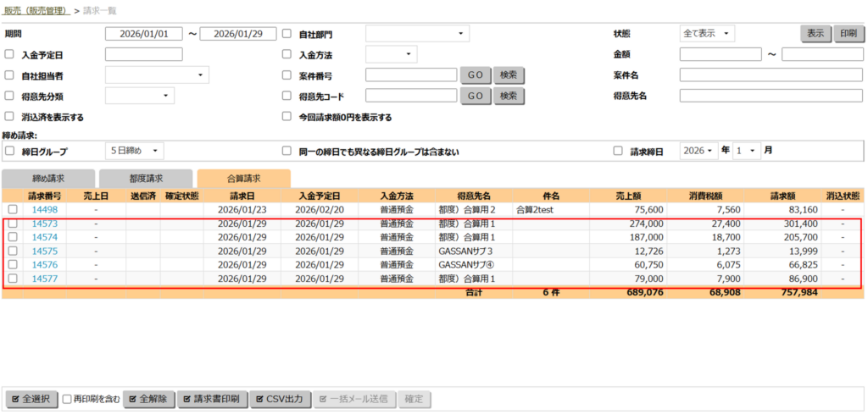Enable the 再印刷を含む checkbox
The image size is (868, 420).
click(67, 399)
